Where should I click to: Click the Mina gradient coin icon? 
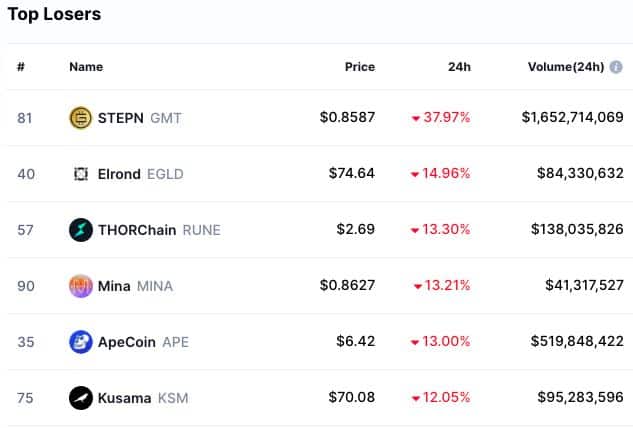[x=81, y=286]
